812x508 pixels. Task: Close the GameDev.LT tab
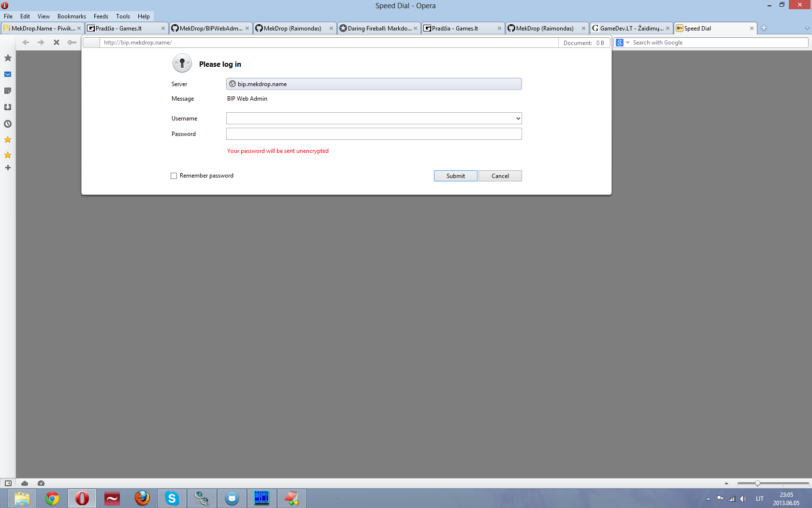pos(667,29)
